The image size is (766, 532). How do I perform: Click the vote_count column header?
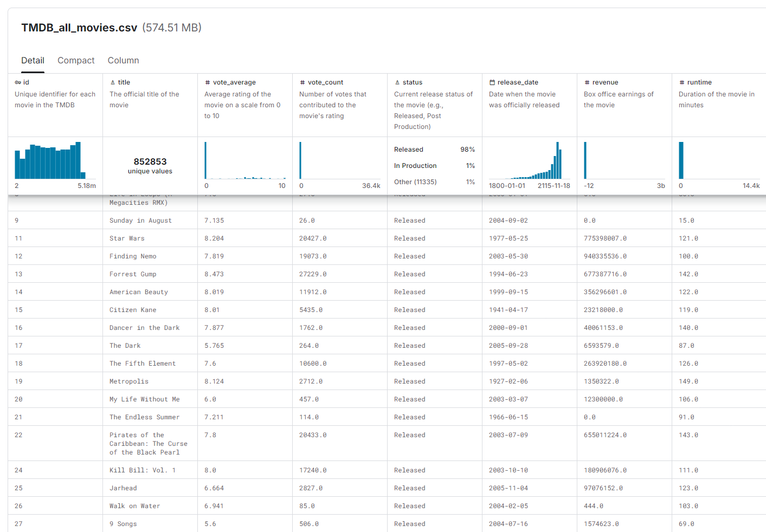click(325, 82)
